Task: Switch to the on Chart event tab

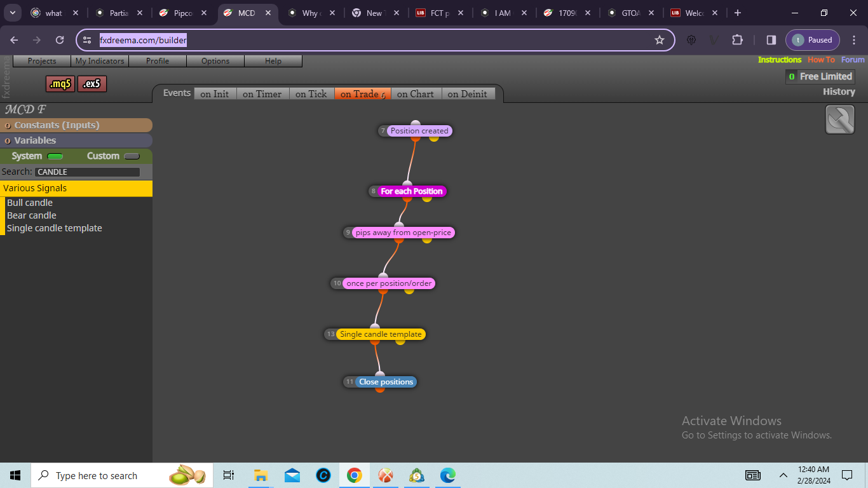Action: coord(416,93)
